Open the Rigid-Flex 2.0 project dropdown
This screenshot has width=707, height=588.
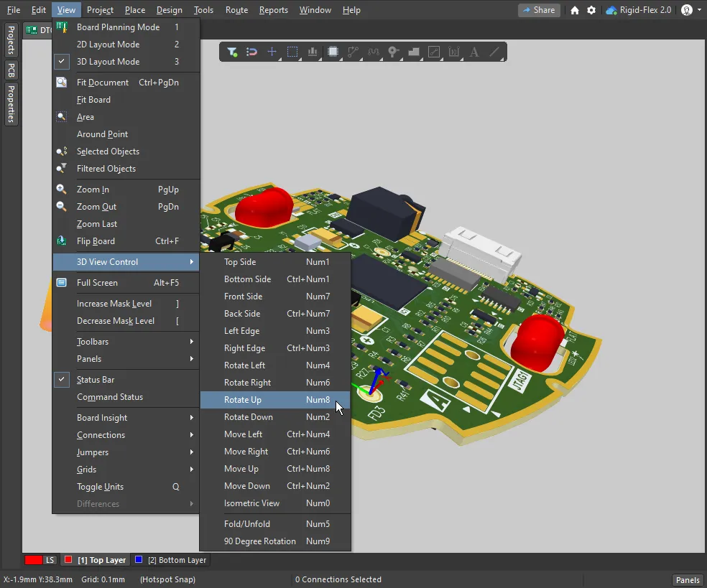click(x=647, y=10)
